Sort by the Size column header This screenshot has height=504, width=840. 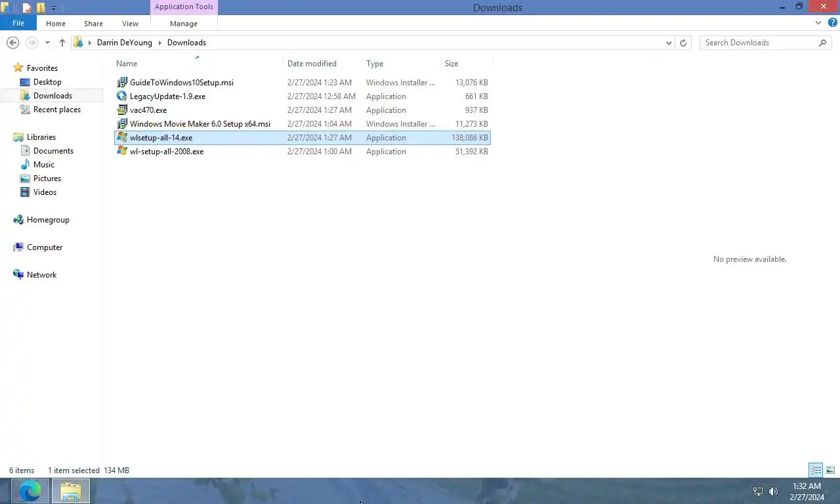point(467,64)
